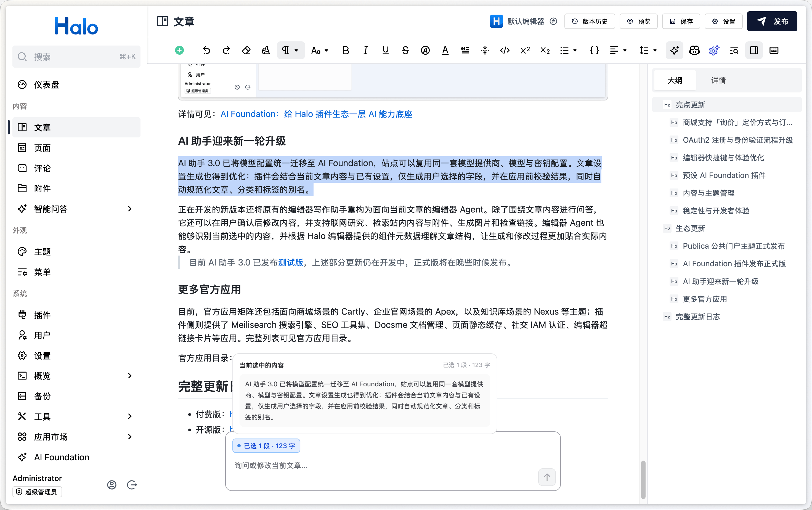The height and width of the screenshot is (510, 812).
Task: Click the sparkle divider toolbar icon
Action: [x=485, y=51]
